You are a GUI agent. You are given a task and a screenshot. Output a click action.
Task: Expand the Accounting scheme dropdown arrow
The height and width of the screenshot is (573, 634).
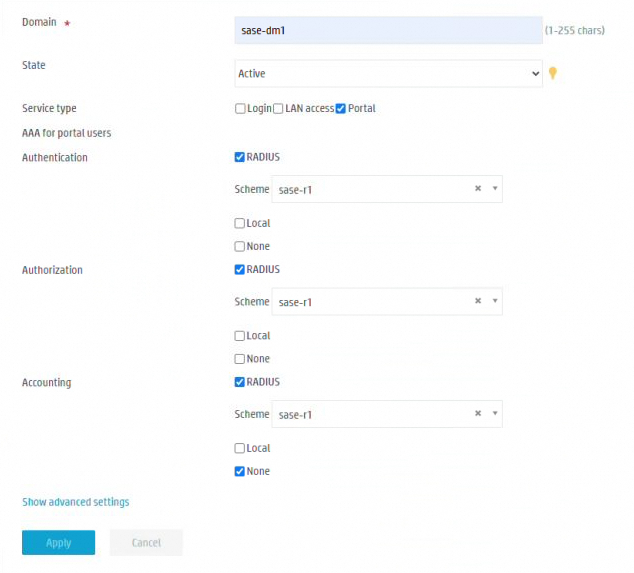pyautogui.click(x=495, y=413)
